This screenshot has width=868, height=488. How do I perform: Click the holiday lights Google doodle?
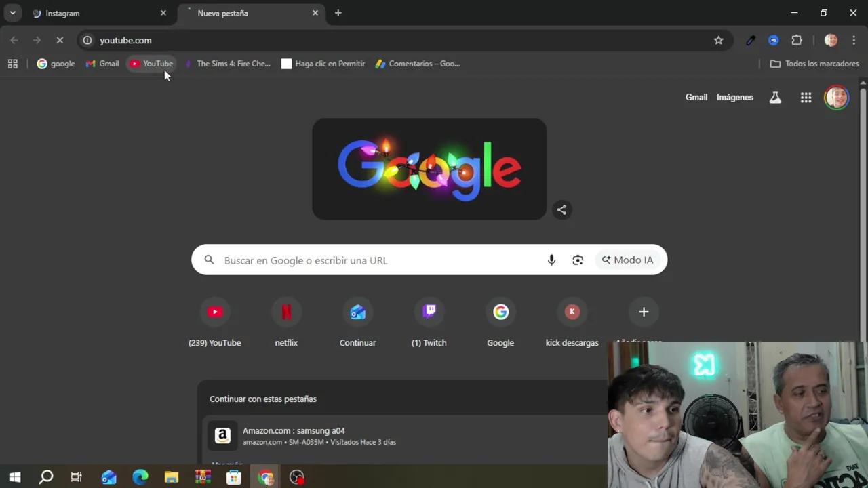coord(429,169)
